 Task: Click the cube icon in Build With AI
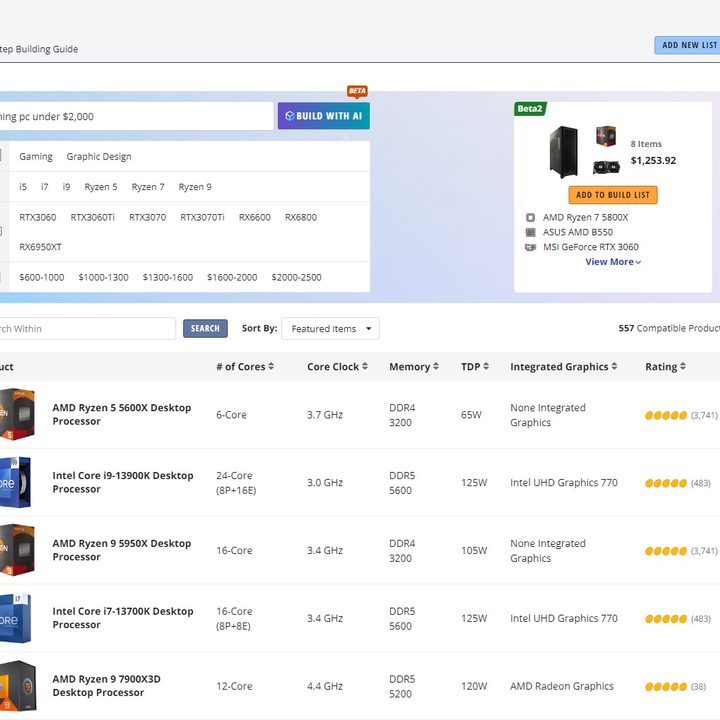(289, 116)
